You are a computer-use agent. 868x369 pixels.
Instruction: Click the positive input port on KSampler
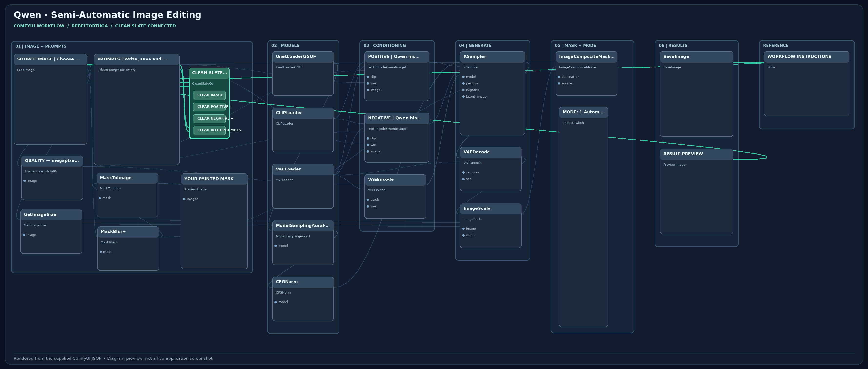(463, 84)
